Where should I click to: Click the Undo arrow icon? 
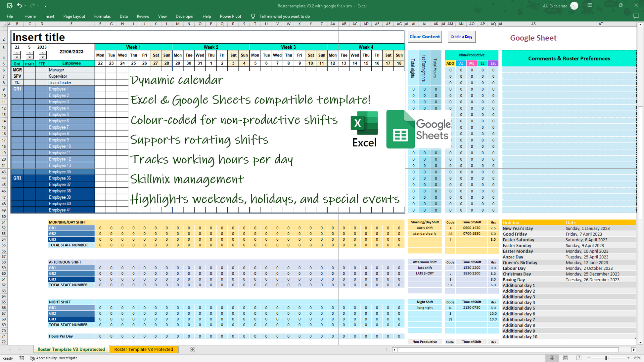[19, 6]
